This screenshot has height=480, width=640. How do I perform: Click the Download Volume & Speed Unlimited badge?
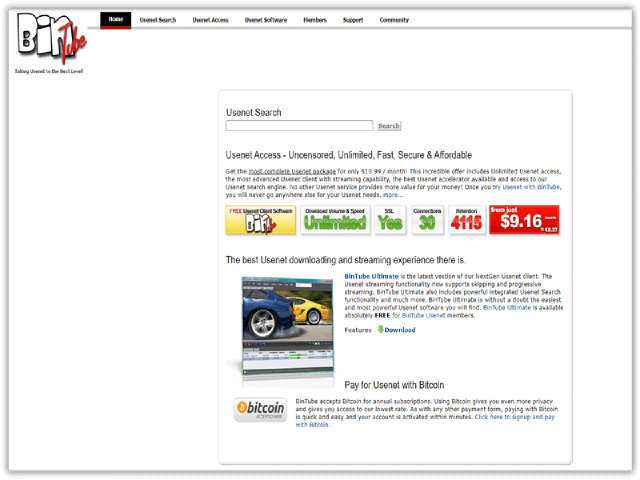pyautogui.click(x=335, y=220)
